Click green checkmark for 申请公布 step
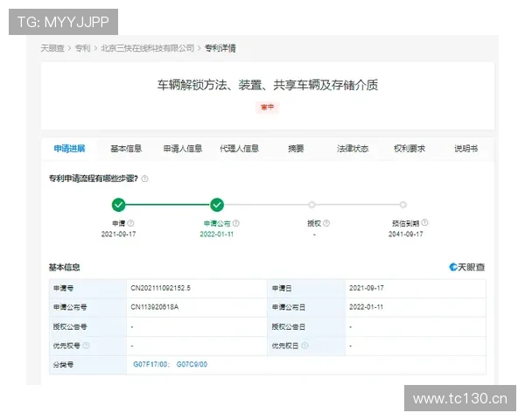This screenshot has height=420, width=525. point(217,205)
